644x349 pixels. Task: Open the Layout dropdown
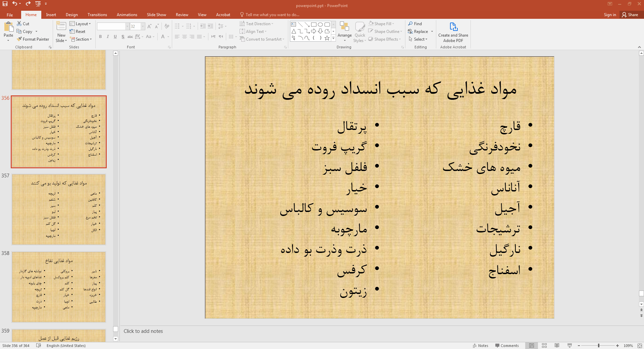point(80,24)
